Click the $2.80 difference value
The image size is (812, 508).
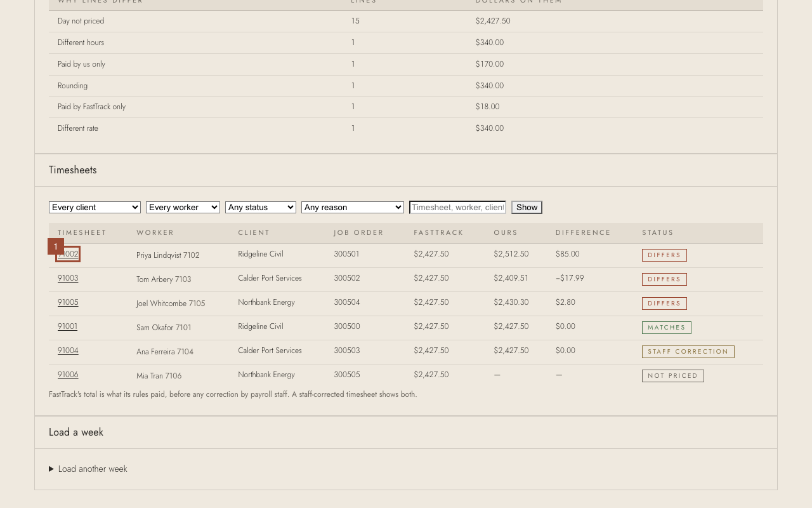pyautogui.click(x=565, y=302)
